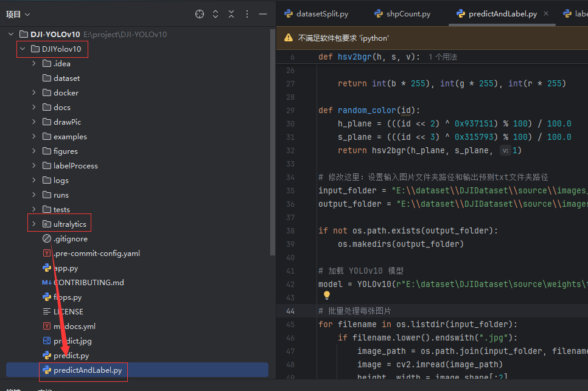
Task: Select the flops.py Python file icon
Action: click(47, 297)
